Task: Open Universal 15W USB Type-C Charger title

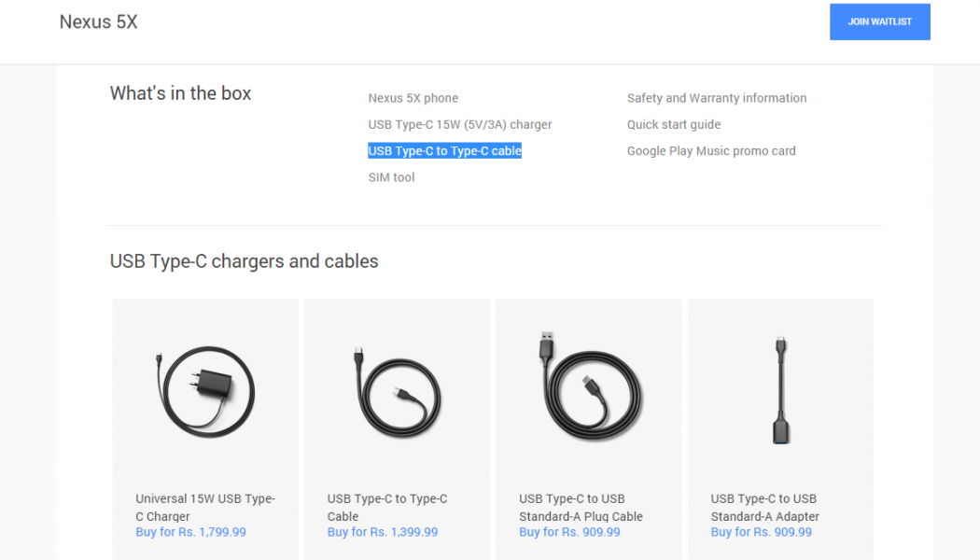Action: click(205, 507)
